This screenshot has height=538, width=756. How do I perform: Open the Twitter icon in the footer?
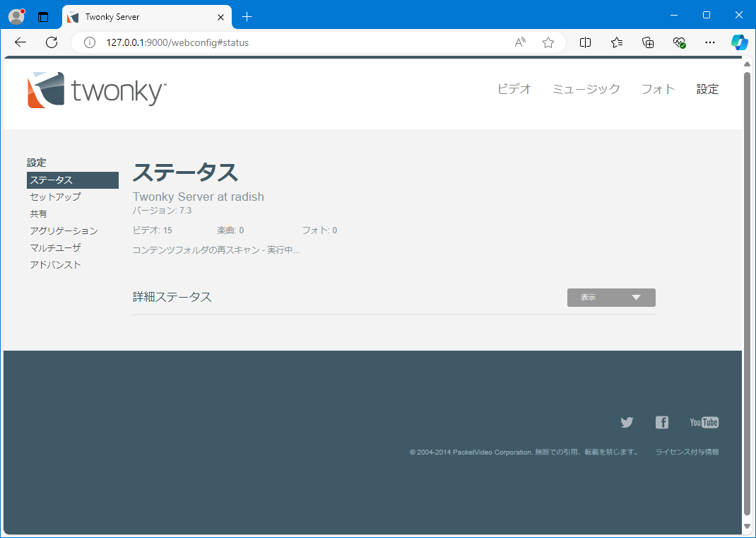coord(627,422)
